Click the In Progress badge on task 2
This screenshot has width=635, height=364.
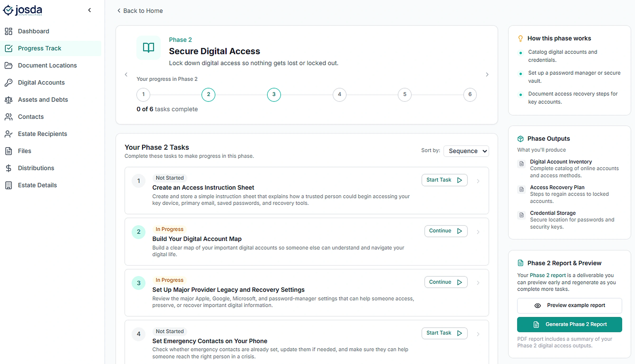[169, 229]
